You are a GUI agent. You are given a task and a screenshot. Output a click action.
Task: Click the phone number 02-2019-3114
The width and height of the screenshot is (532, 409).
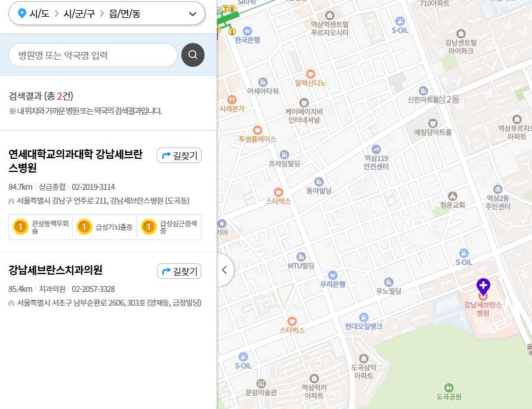(x=93, y=187)
